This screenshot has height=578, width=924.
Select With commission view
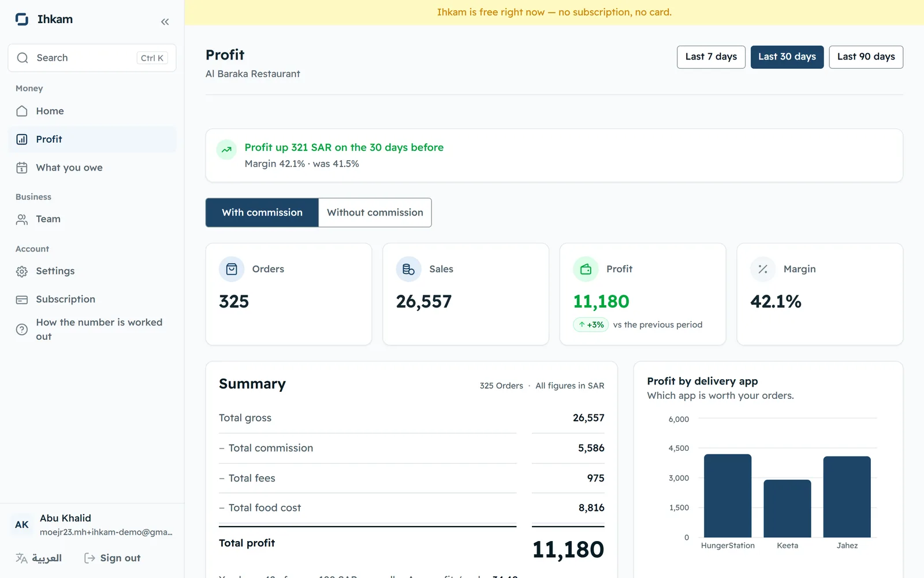[x=262, y=213]
